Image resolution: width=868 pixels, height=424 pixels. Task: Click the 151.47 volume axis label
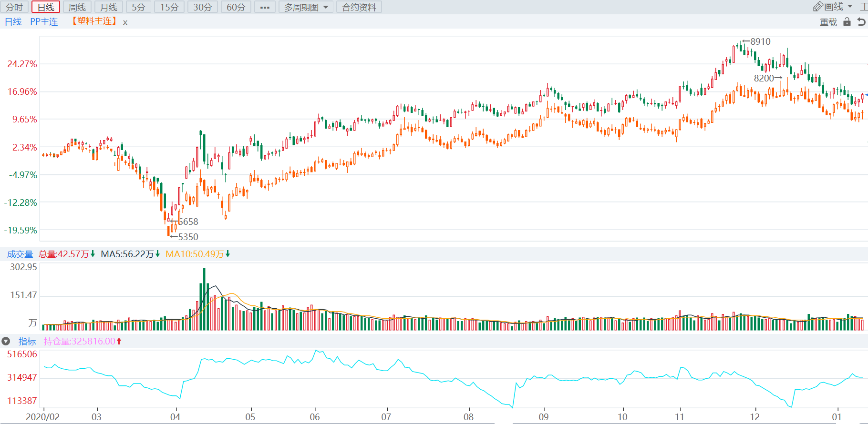tap(23, 295)
